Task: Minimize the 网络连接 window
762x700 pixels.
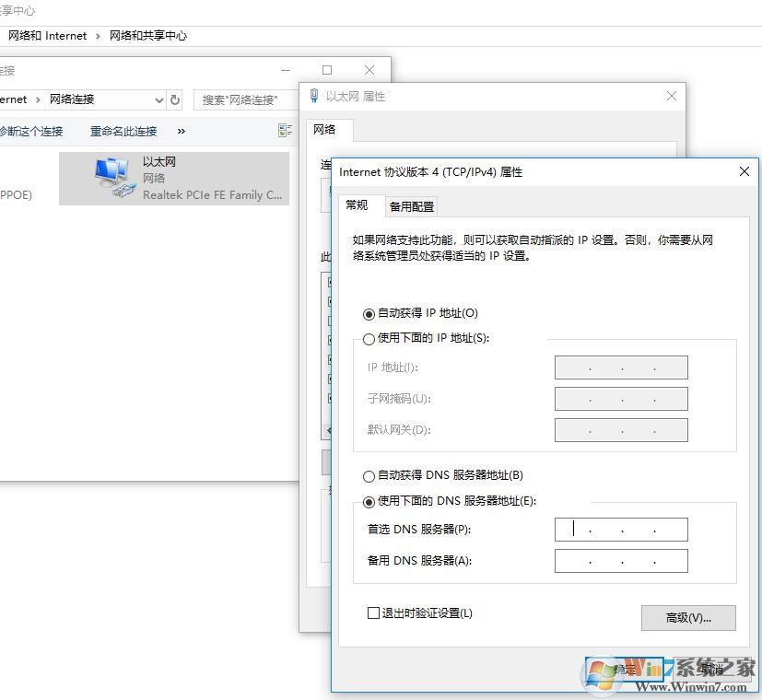Action: click(286, 70)
